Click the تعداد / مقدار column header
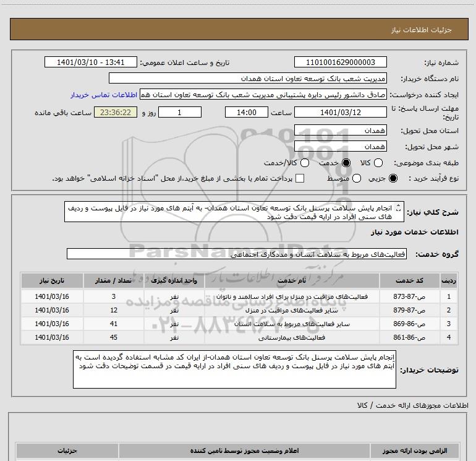Image resolution: width=476 pixels, height=461 pixels. click(x=113, y=280)
